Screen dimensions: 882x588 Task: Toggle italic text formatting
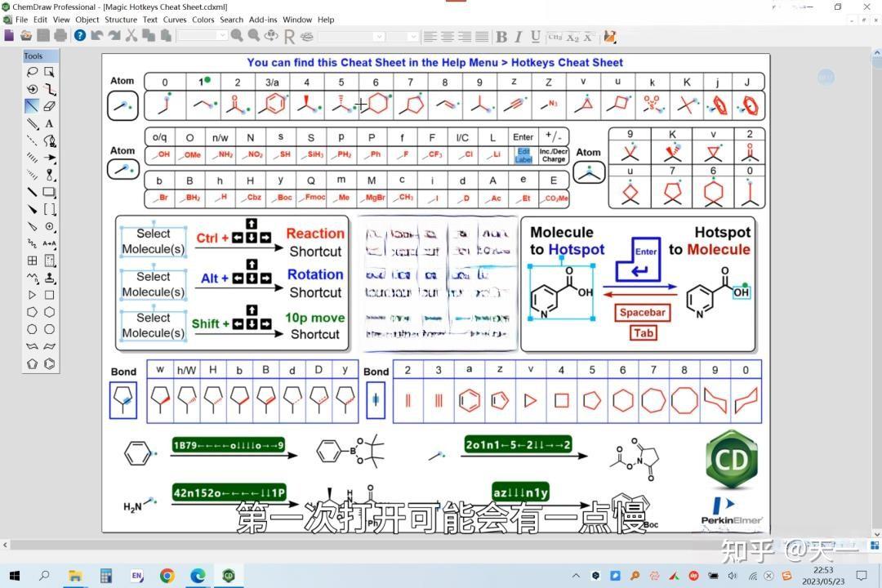519,37
